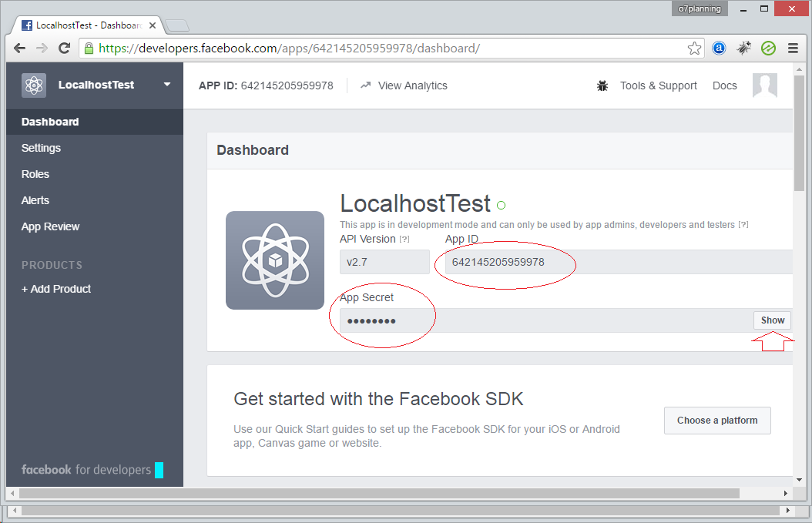Show the App Secret
Image resolution: width=812 pixels, height=523 pixels.
(x=772, y=320)
